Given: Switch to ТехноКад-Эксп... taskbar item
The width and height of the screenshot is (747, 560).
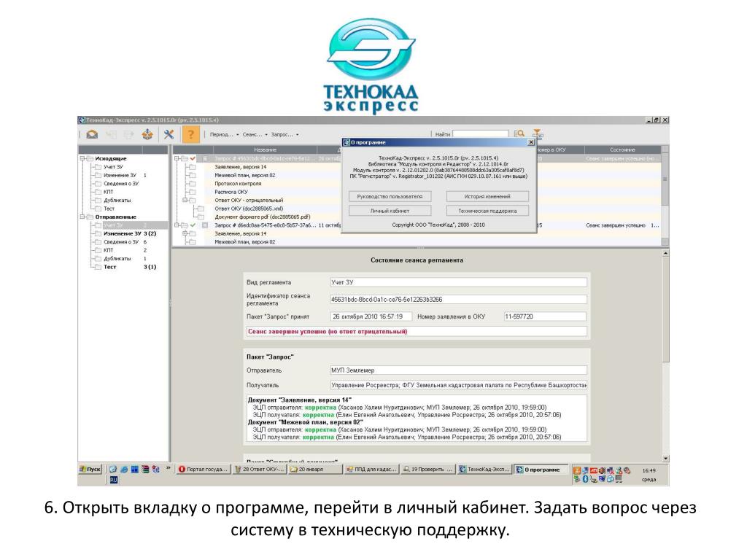Looking at the screenshot, I should (484, 469).
